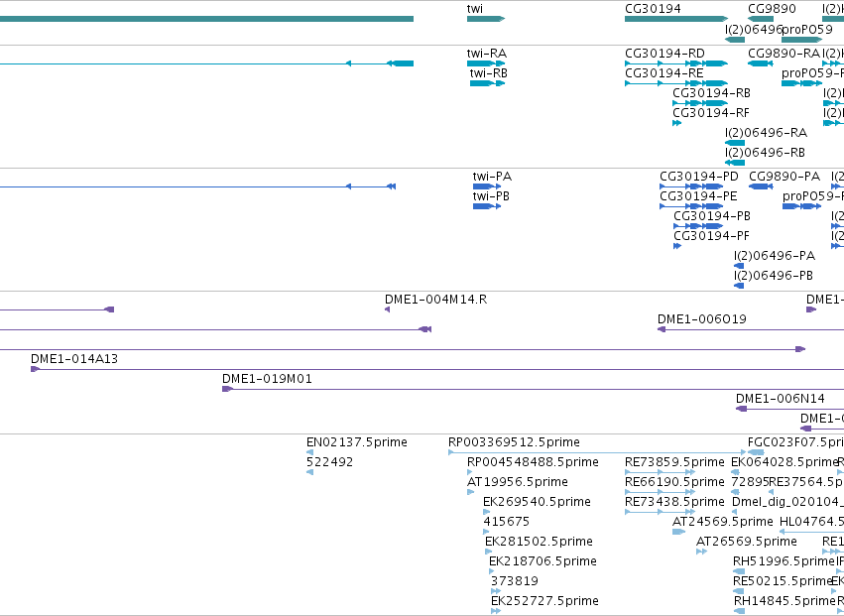This screenshot has width=844, height=616.
Task: Click the CG30194-PE protein feature
Action: click(691, 206)
